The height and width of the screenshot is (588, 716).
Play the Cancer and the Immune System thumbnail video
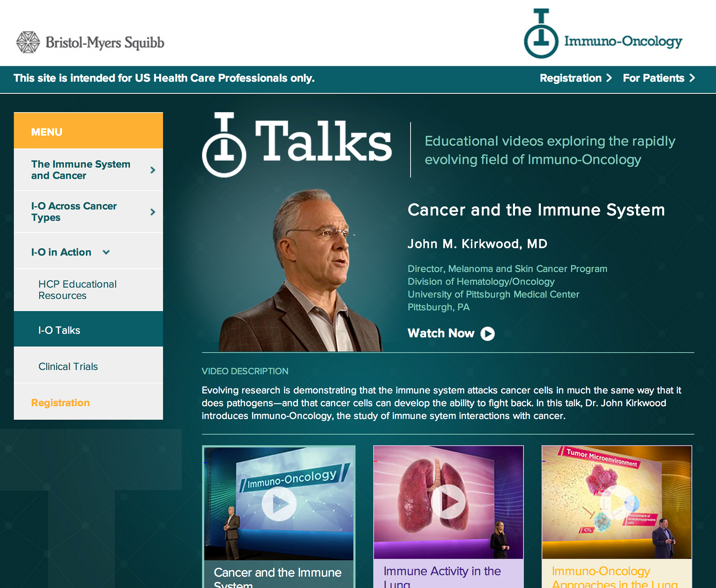click(x=279, y=503)
